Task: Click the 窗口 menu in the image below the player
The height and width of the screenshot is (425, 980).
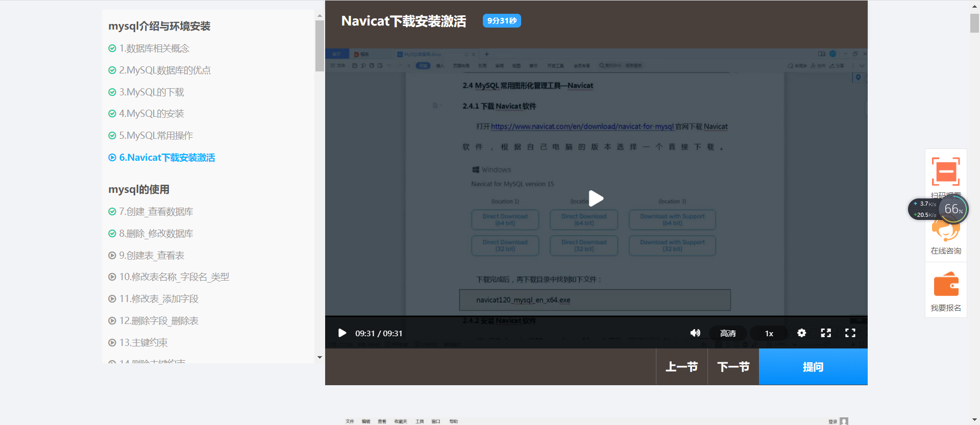Action: pyautogui.click(x=436, y=421)
